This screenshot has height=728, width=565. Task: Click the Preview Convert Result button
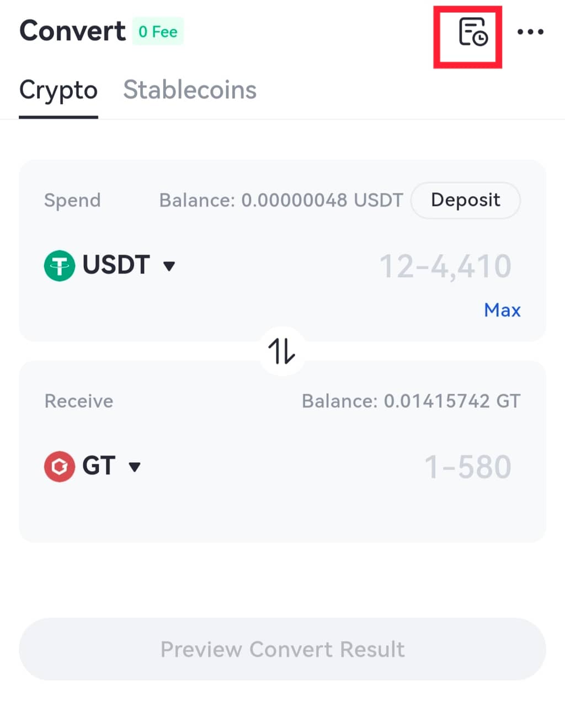coord(282,649)
